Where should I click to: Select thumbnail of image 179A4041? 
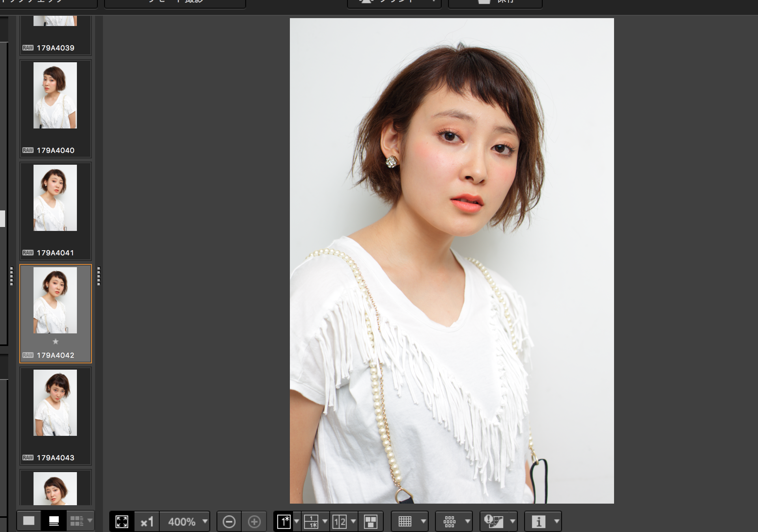tap(55, 198)
